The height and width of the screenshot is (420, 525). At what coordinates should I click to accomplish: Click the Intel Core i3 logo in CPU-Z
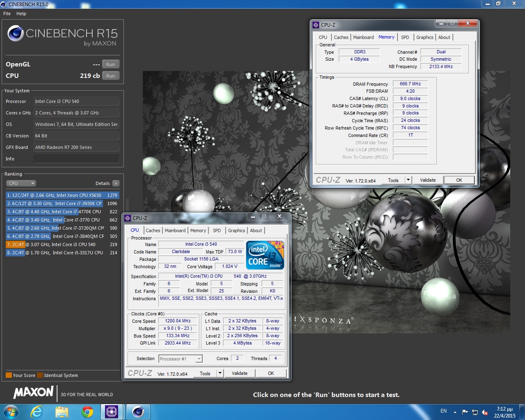pyautogui.click(x=266, y=255)
